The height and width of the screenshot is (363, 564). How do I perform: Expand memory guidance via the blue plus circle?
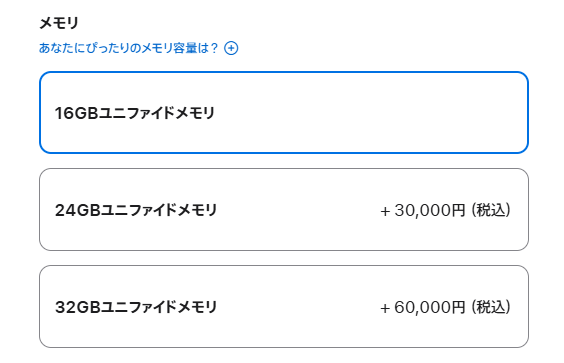[x=231, y=48]
